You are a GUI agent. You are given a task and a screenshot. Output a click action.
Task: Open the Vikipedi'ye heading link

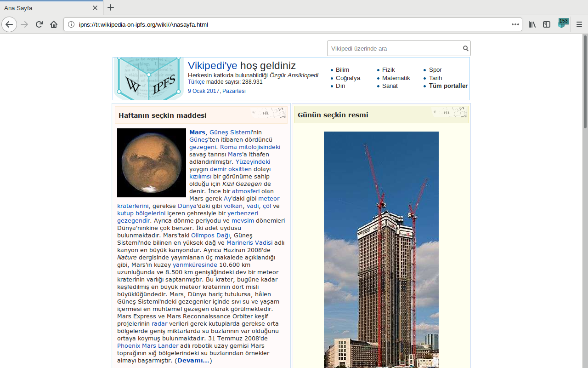tap(212, 65)
